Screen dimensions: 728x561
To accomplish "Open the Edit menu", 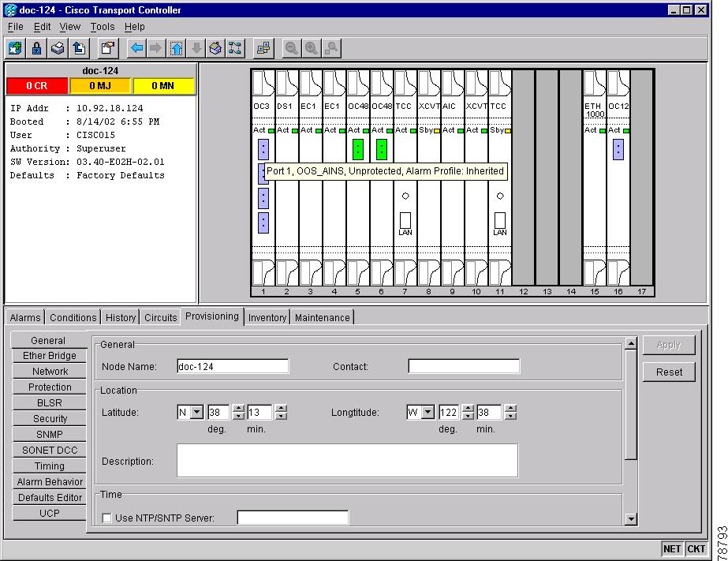I will coord(42,27).
